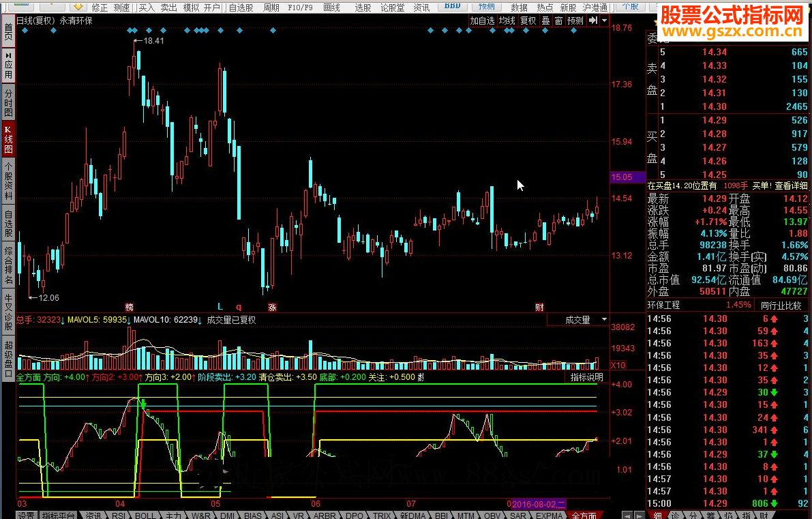This screenshot has height=519, width=812.
Task: Select the EXPMA indicator tab
Action: [549, 516]
